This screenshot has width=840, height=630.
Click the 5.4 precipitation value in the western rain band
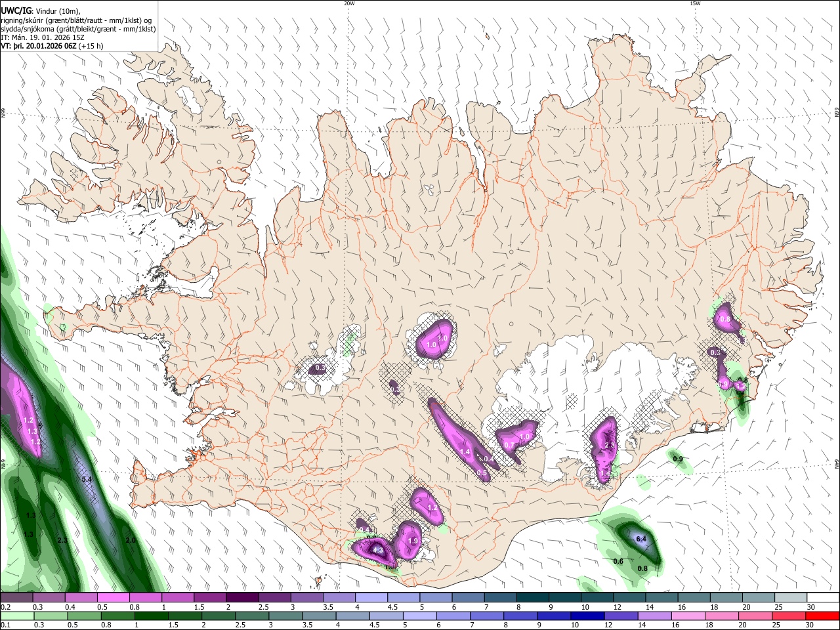click(87, 480)
